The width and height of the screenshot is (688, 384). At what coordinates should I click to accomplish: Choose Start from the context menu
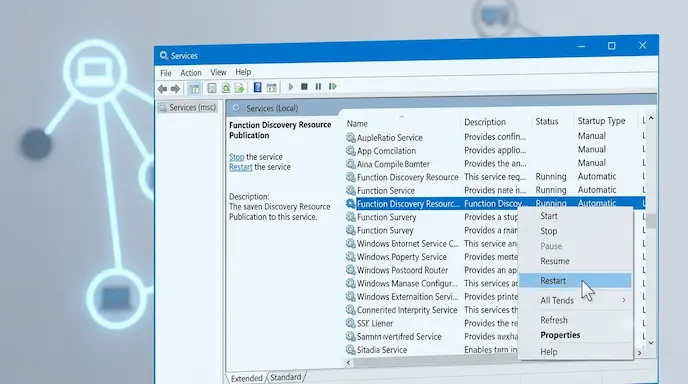[x=549, y=216]
